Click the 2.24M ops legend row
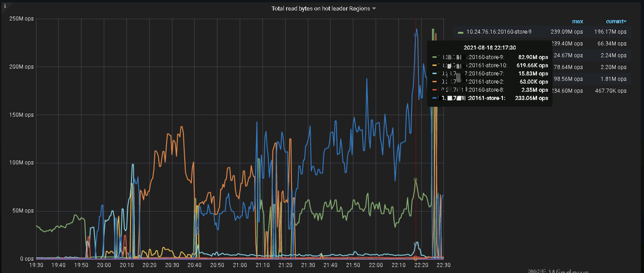Image resolution: width=644 pixels, height=273 pixels. [x=613, y=55]
